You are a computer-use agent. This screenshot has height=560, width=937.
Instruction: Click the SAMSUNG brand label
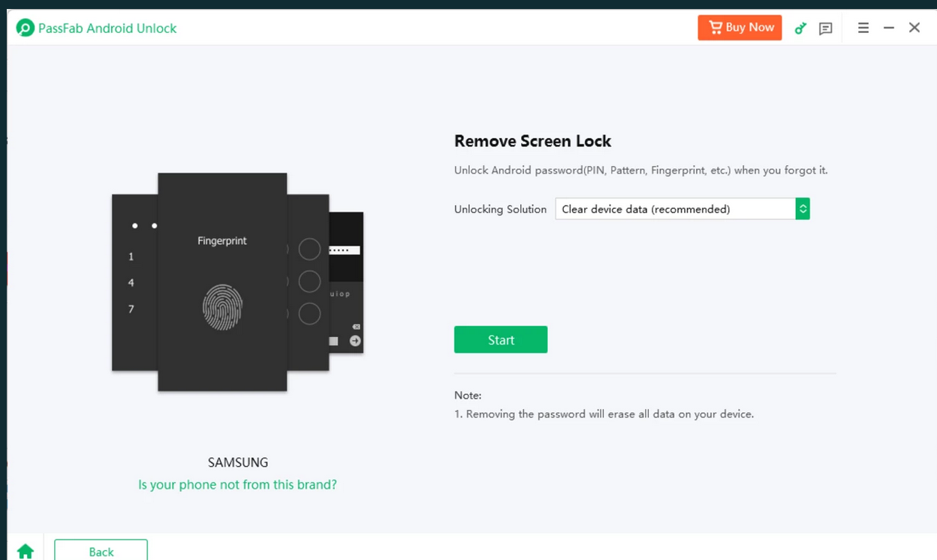[x=238, y=462]
